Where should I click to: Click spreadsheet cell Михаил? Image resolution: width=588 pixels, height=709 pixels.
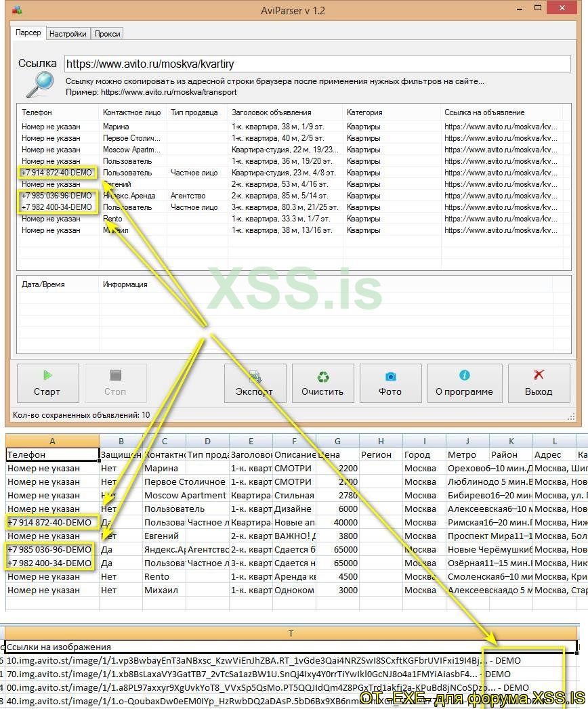164,590
